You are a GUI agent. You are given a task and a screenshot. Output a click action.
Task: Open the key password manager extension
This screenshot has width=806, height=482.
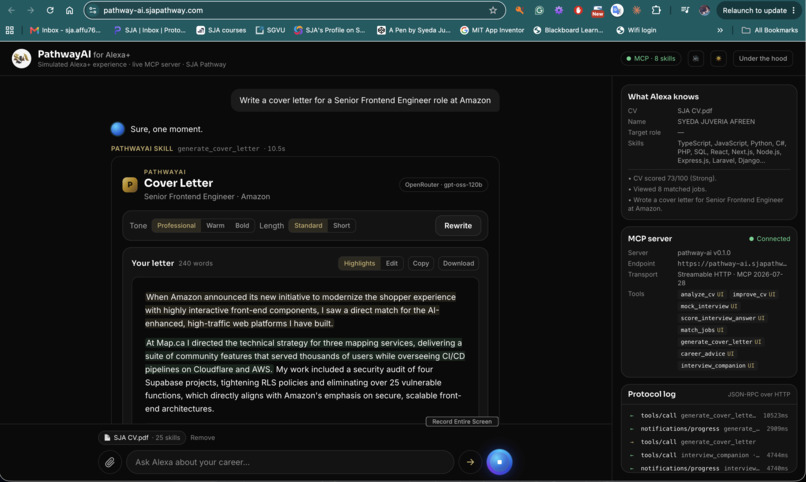[519, 10]
